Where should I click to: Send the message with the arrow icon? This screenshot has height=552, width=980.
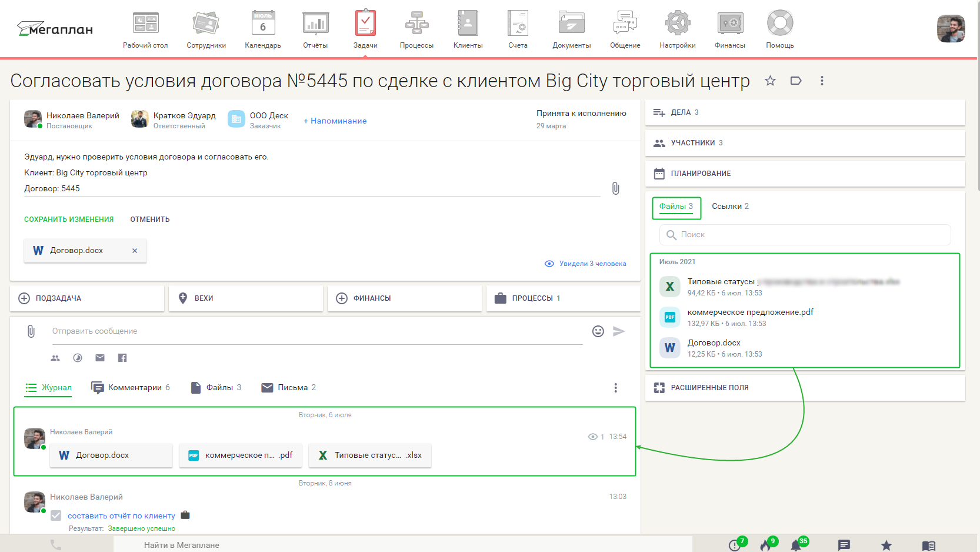coord(619,331)
